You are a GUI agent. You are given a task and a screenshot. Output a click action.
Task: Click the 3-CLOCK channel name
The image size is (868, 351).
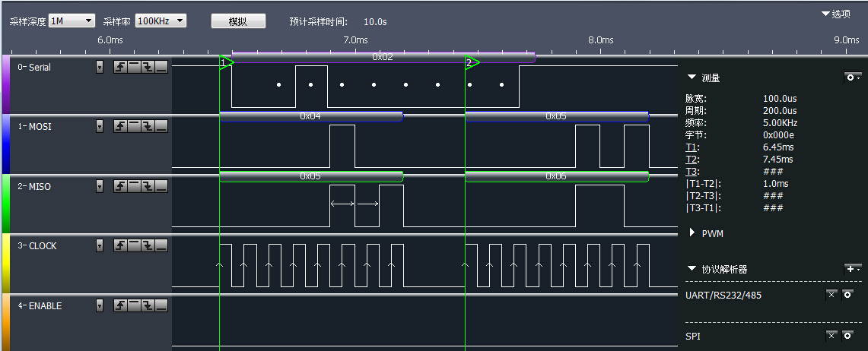(x=37, y=245)
